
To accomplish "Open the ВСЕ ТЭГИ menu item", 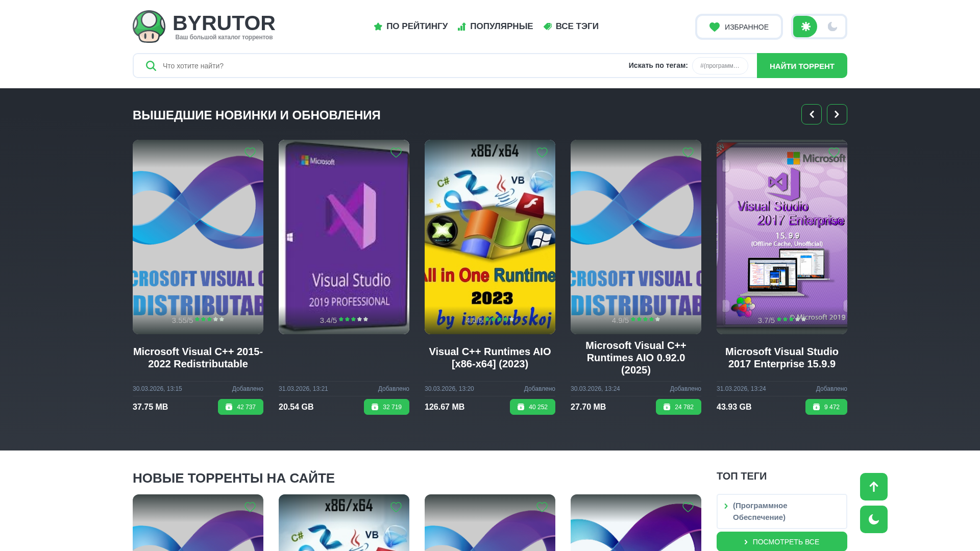I will [571, 27].
